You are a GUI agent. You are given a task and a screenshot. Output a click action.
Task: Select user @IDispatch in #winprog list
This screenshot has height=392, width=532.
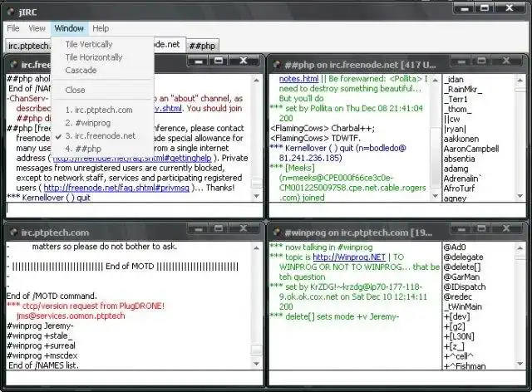coord(465,287)
